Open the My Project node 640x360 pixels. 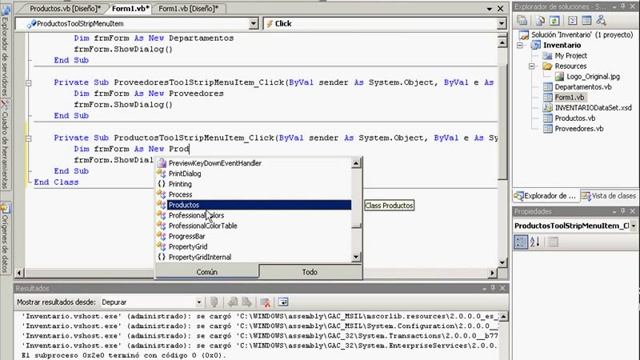[571, 56]
